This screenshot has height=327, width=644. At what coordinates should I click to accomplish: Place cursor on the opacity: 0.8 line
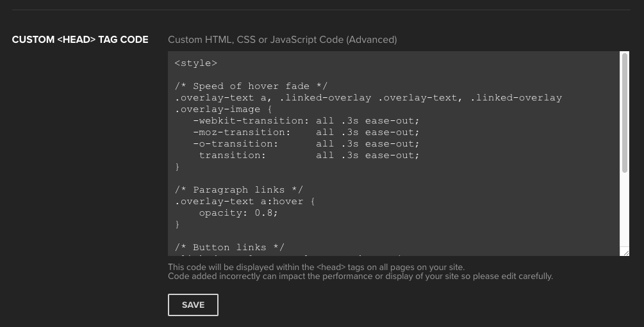[238, 213]
